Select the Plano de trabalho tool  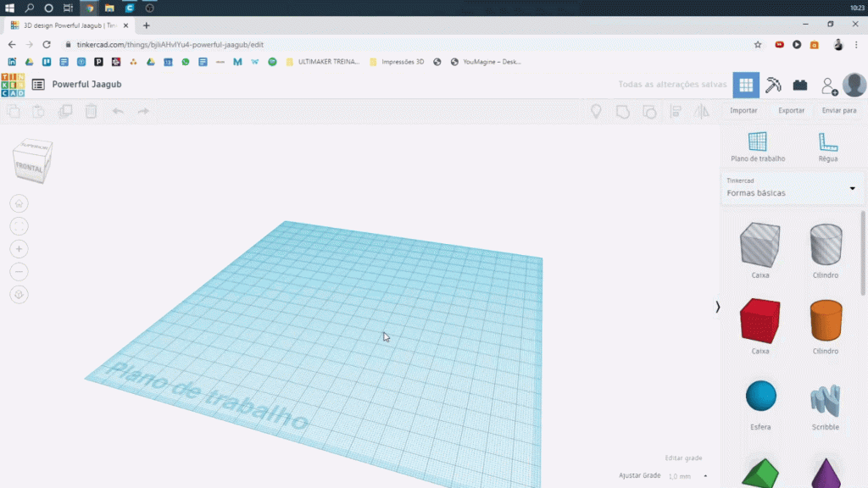pos(758,147)
